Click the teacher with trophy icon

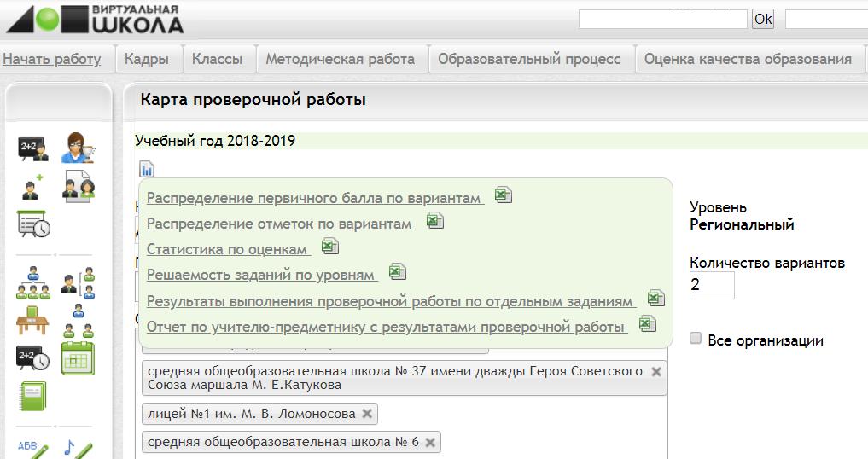point(78,148)
